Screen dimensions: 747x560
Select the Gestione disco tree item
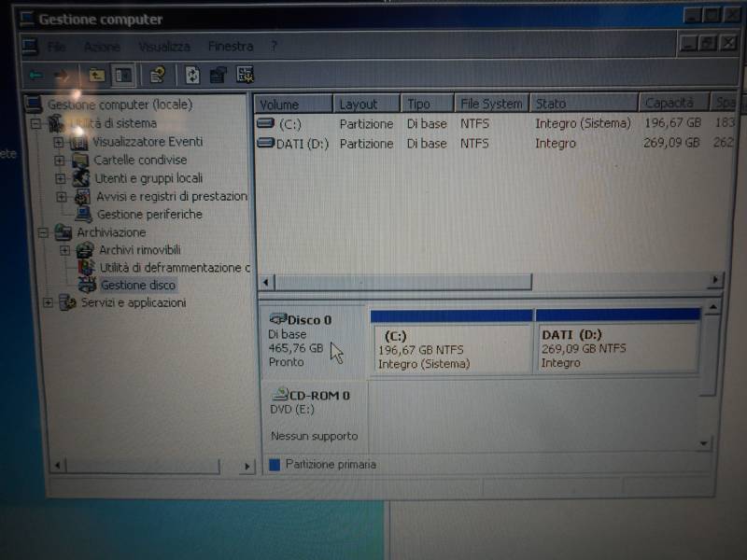pyautogui.click(x=138, y=286)
